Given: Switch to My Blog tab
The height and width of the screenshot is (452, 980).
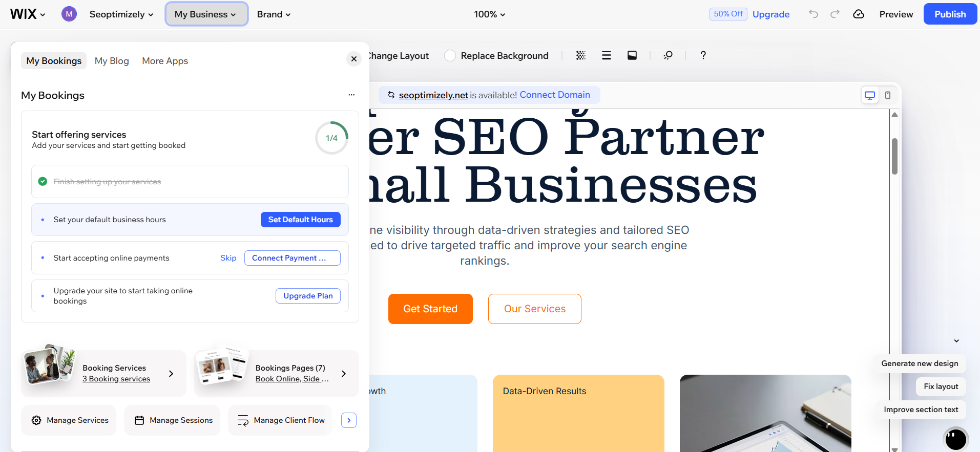Looking at the screenshot, I should click(x=112, y=61).
